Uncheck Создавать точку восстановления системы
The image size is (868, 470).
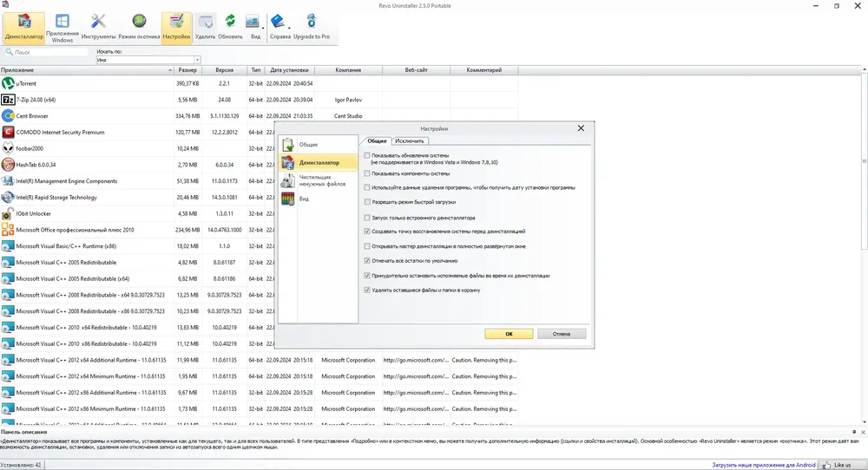click(367, 232)
